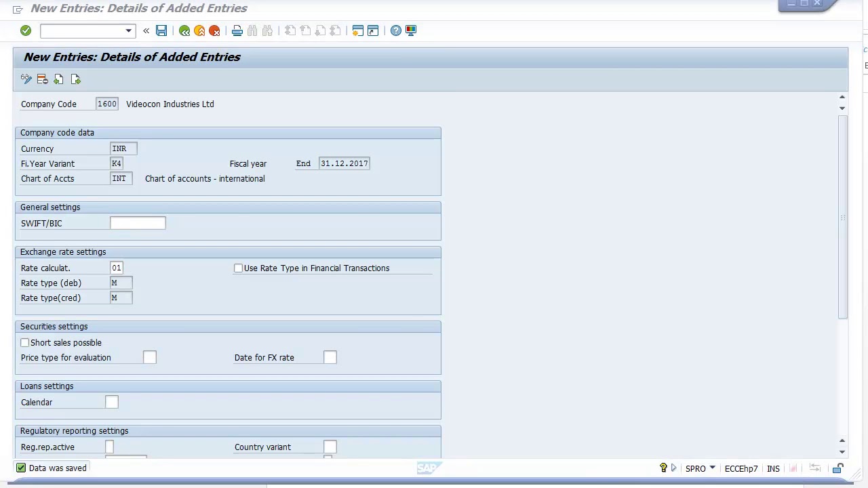This screenshot has width=868, height=488.
Task: Click the First Page icon
Action: click(290, 30)
